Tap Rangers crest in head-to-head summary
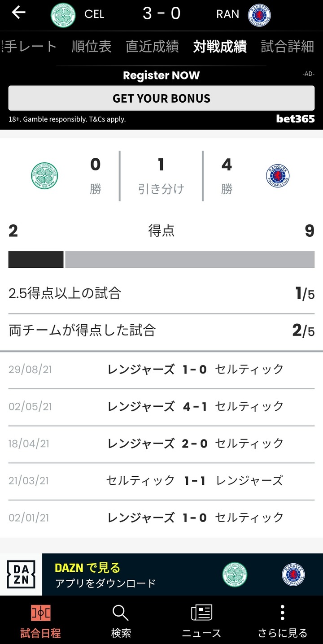The width and height of the screenshot is (323, 644). 277,176
